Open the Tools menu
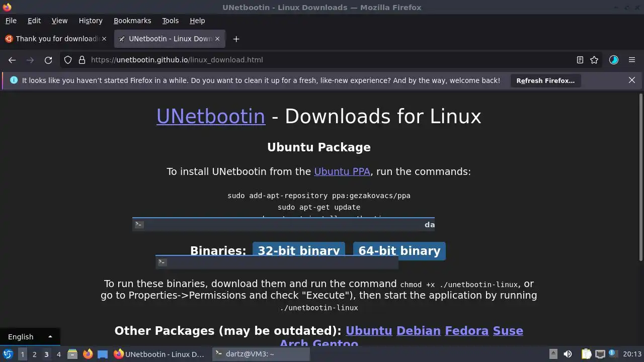 coord(171,21)
